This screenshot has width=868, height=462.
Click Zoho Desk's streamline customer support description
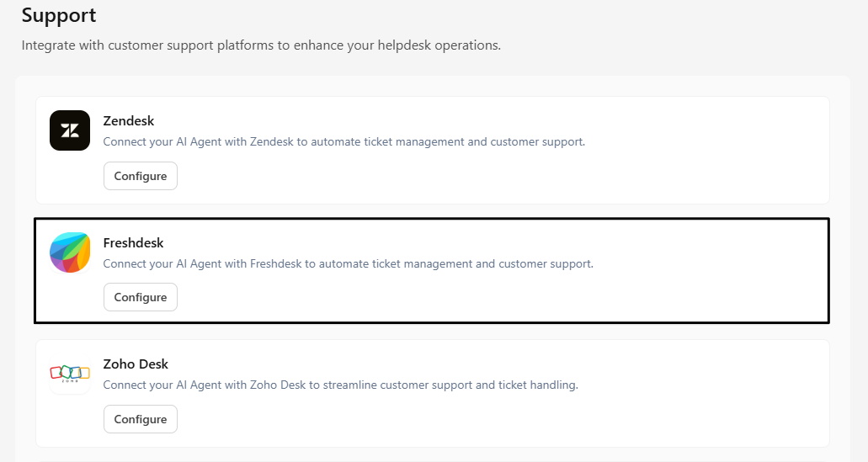point(340,385)
